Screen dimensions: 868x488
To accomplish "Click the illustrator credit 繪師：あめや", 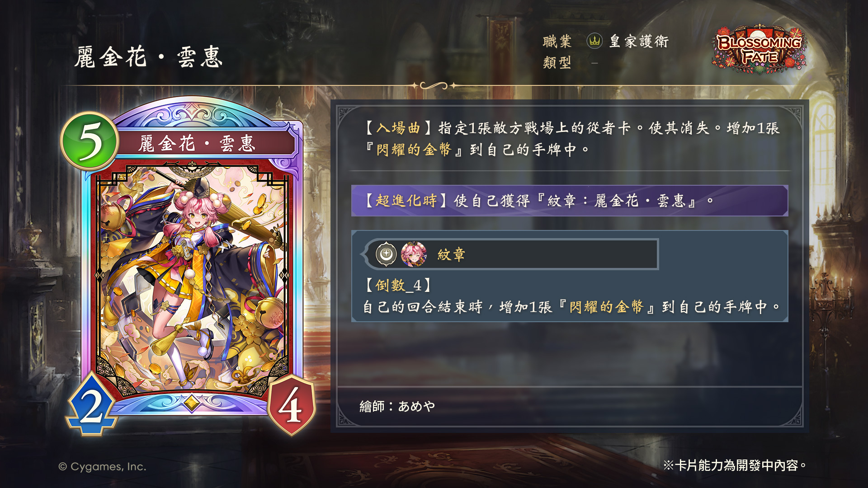I will [x=397, y=406].
